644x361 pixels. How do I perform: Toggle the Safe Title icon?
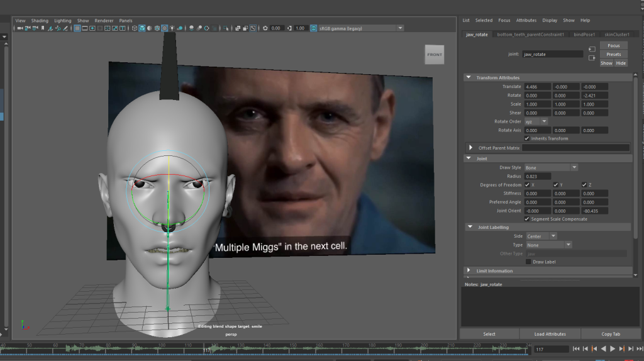pyautogui.click(x=123, y=28)
